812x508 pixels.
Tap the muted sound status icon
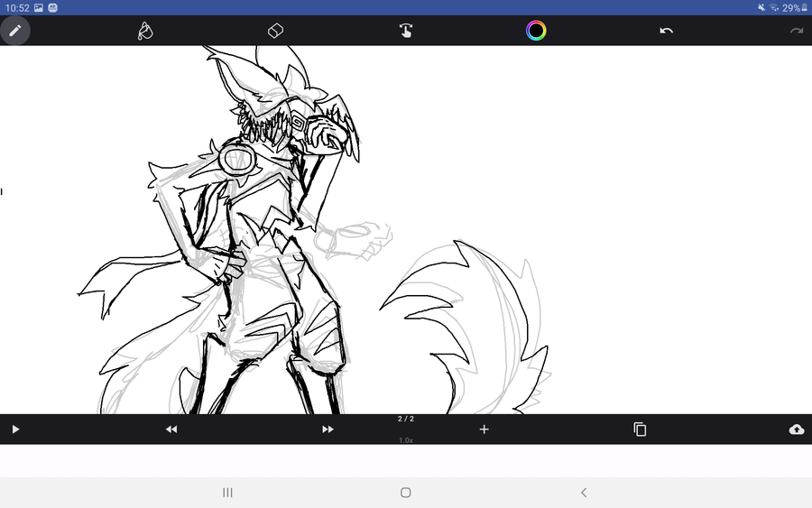coord(761,8)
